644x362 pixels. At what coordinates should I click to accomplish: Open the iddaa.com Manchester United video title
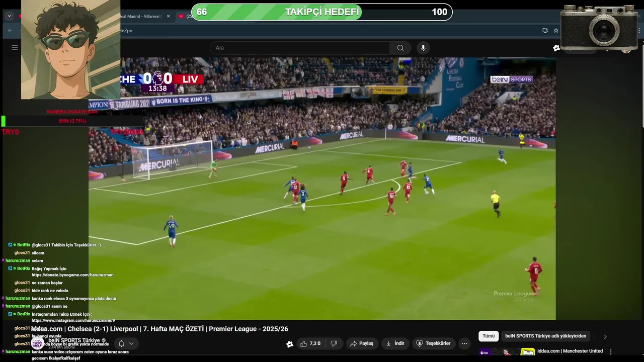point(570,351)
